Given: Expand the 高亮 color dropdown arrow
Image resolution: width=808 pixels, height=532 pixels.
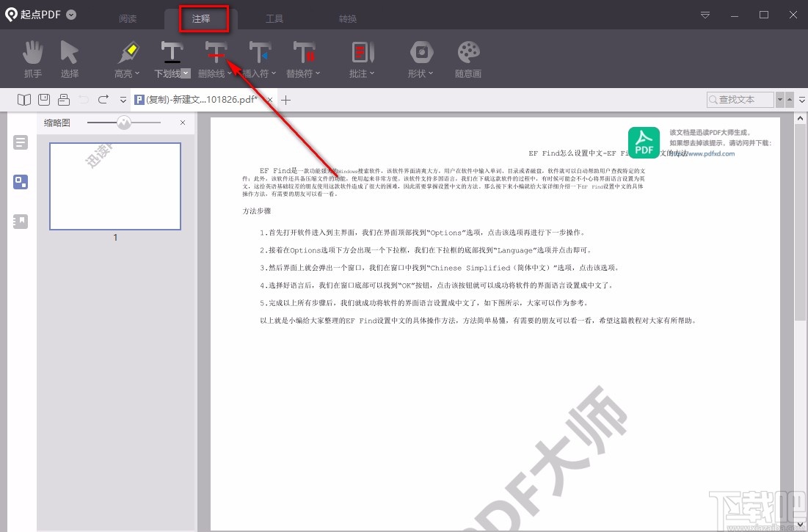Looking at the screenshot, I should (x=137, y=73).
